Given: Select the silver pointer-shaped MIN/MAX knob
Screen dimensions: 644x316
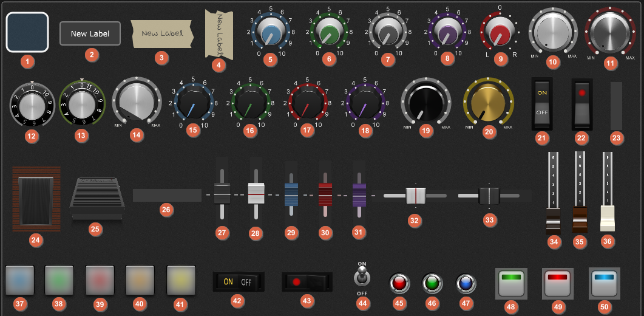Looking at the screenshot, I should 137,101.
